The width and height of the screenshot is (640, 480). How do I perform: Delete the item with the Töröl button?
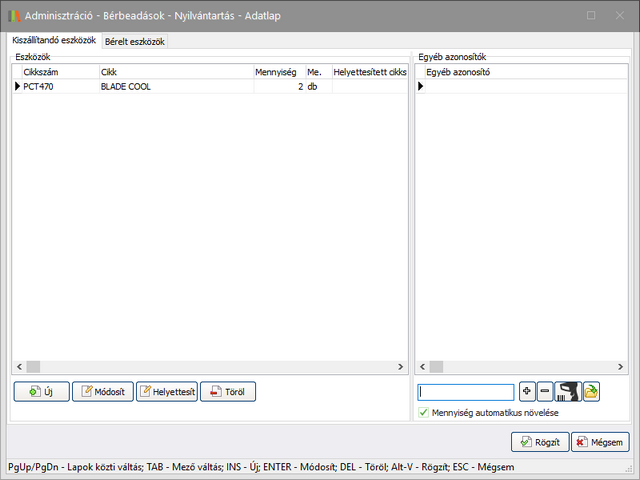228,392
